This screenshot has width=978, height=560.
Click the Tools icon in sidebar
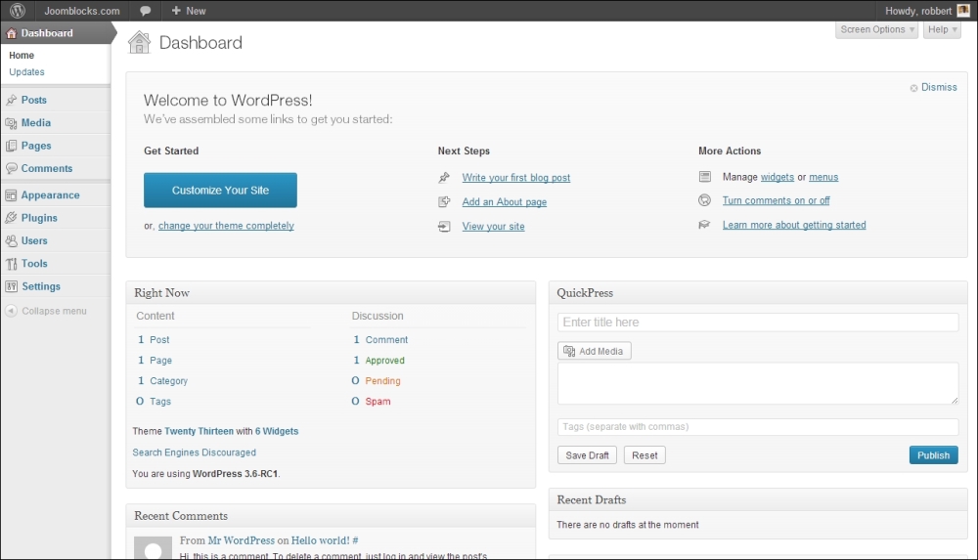(x=11, y=264)
